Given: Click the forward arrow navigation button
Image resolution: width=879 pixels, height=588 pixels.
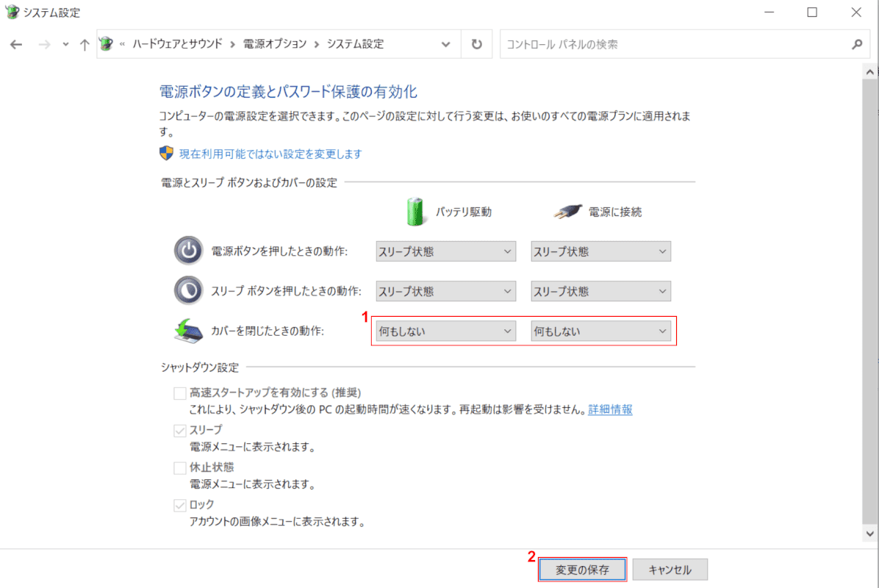Looking at the screenshot, I should tap(44, 44).
